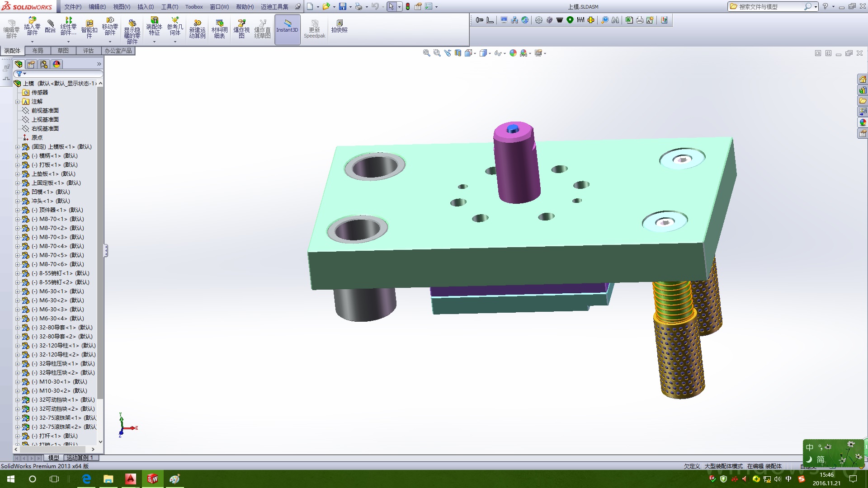Viewport: 868px width, 488px height.
Task: Open the Appearances color ball in task pane
Action: [x=863, y=122]
